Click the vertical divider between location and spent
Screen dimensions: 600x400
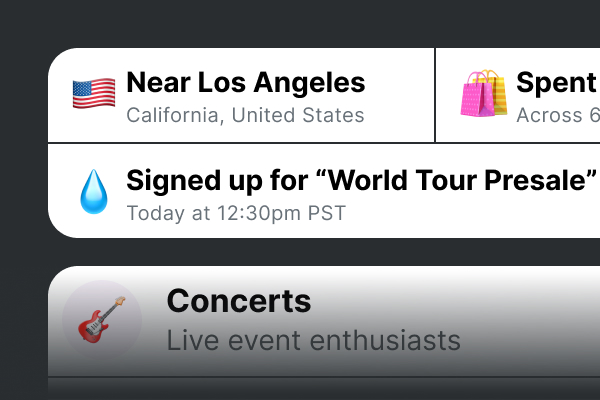click(435, 95)
